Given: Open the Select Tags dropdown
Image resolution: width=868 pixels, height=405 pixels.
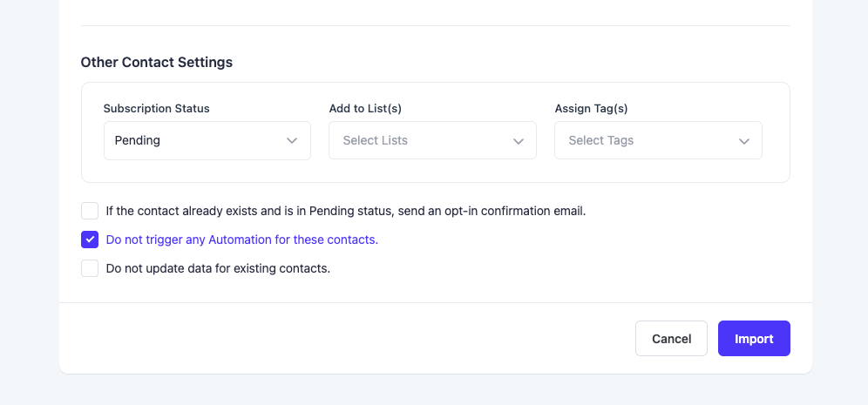Looking at the screenshot, I should pos(658,140).
